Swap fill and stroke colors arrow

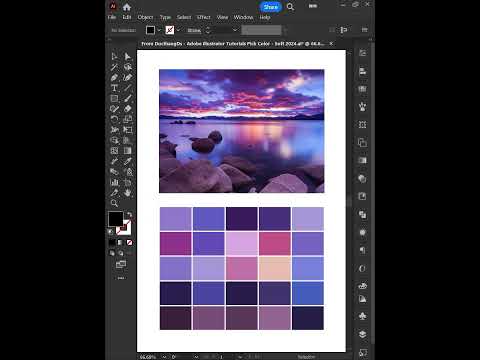pos(129,214)
